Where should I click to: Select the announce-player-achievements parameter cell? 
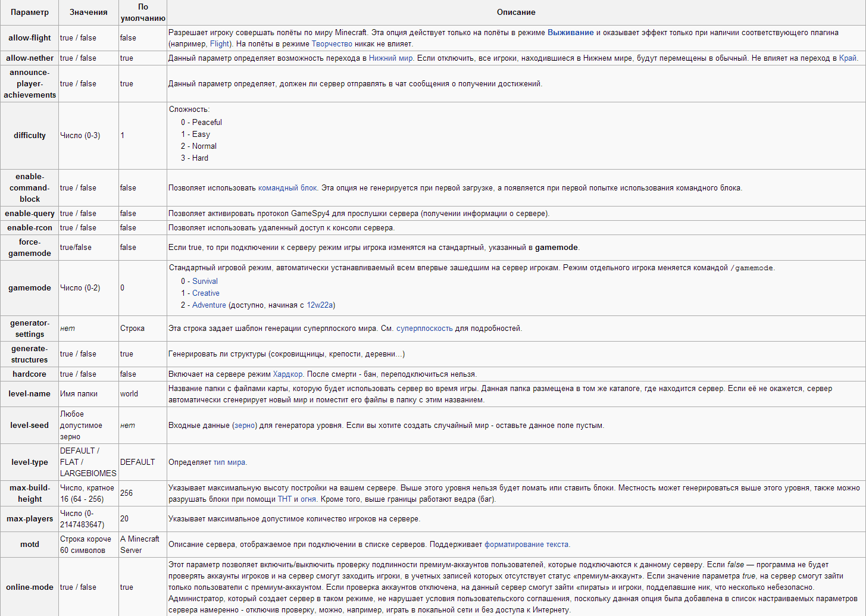(x=30, y=84)
